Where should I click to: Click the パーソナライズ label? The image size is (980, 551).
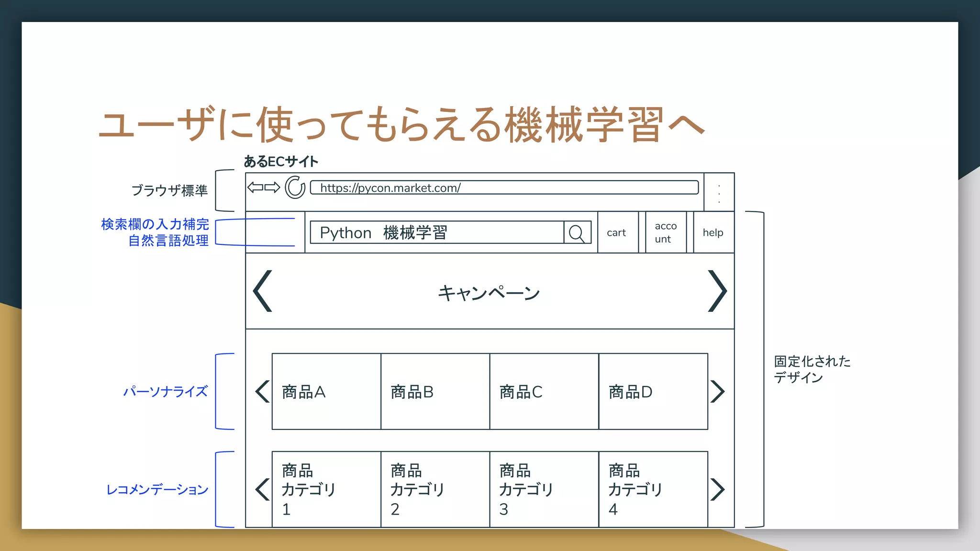click(x=166, y=392)
